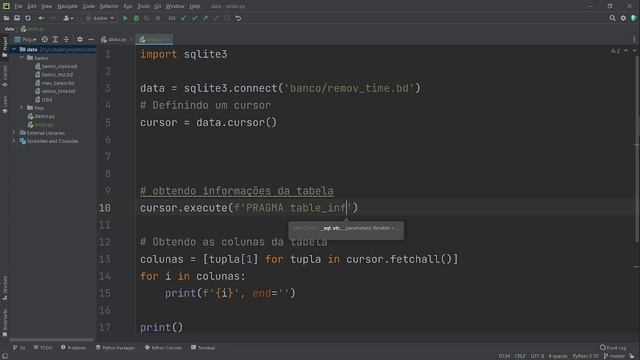Toggle the Project tool window side tab
This screenshot has height=360, width=640.
pos(4,47)
